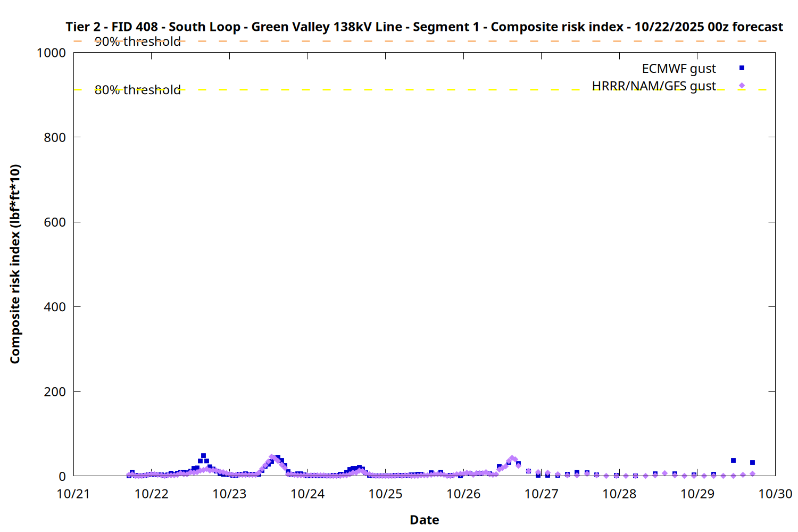Click the last blue ECMWF point before 10/30
This screenshot has width=798, height=532.
tap(752, 462)
